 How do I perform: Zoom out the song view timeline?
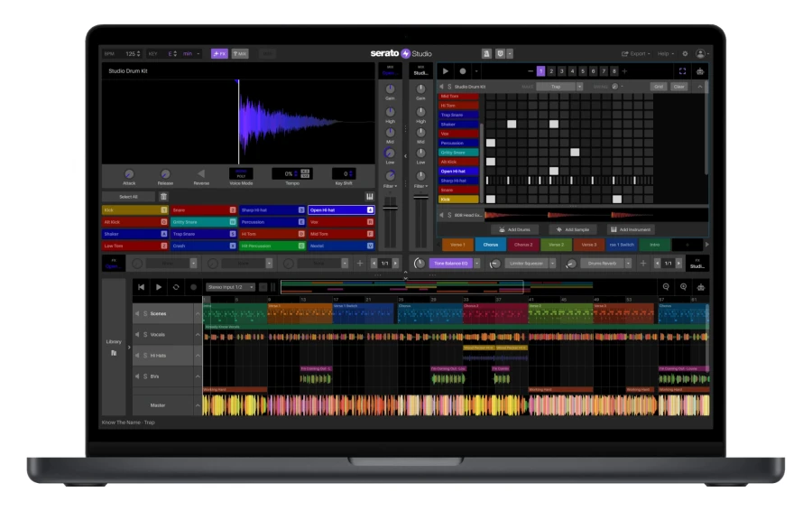pos(666,287)
